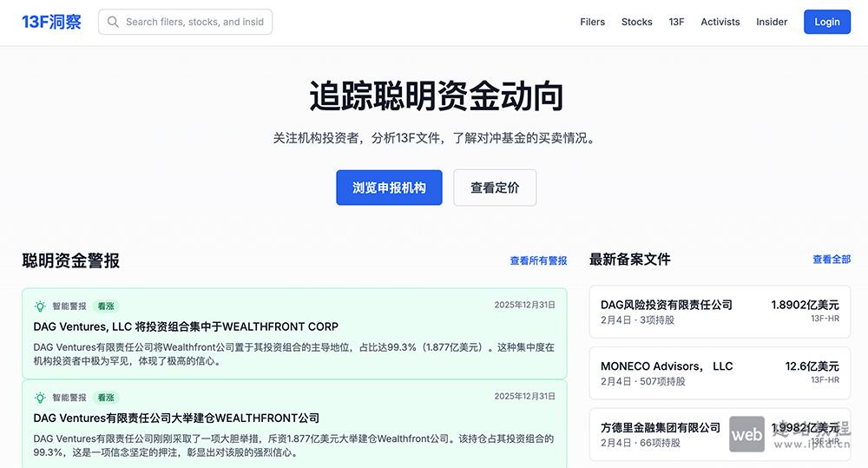
Task: Click 看涨 badge on second alert
Action: [x=105, y=397]
